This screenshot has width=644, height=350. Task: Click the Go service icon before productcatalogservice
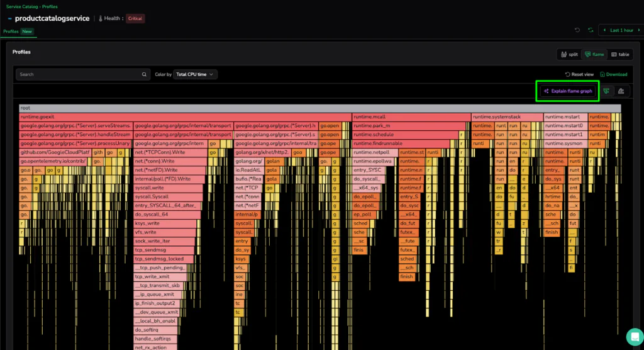[9, 19]
